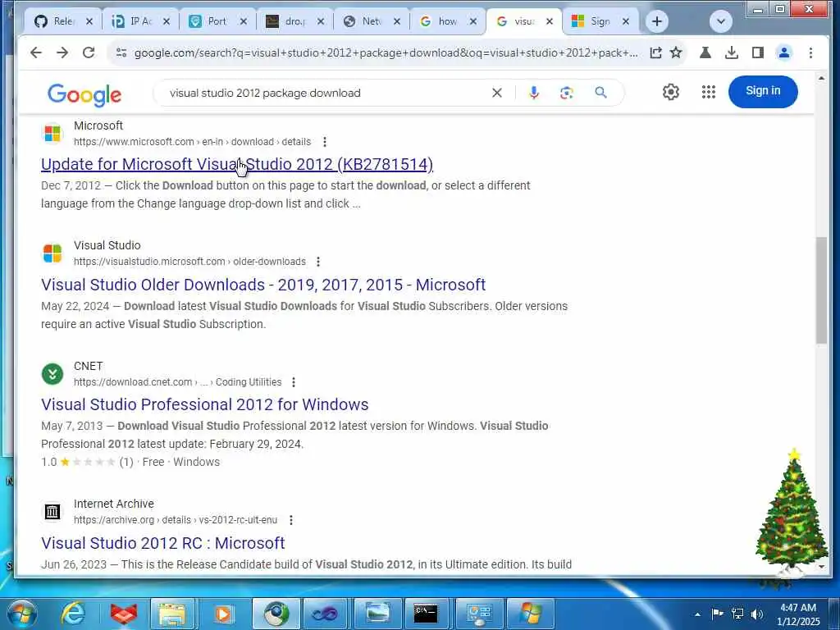Close the Sign in Microsoft tab
Image resolution: width=840 pixels, height=630 pixels.
[625, 21]
